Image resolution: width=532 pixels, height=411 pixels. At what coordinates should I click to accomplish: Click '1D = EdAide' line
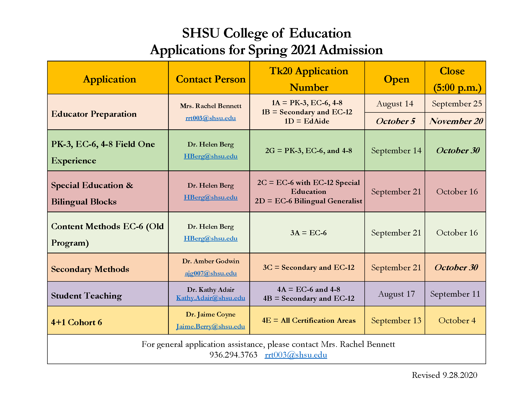(307, 121)
